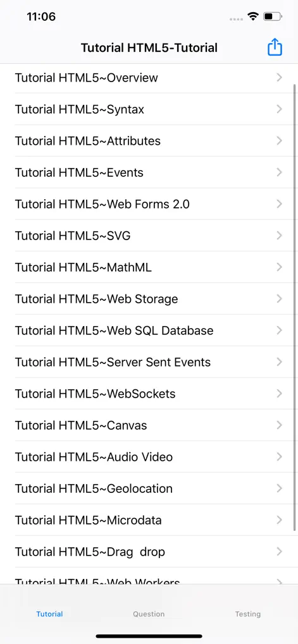Image resolution: width=298 pixels, height=644 pixels.
Task: Open the Web Forms 2.0 chevron
Action: [280, 204]
